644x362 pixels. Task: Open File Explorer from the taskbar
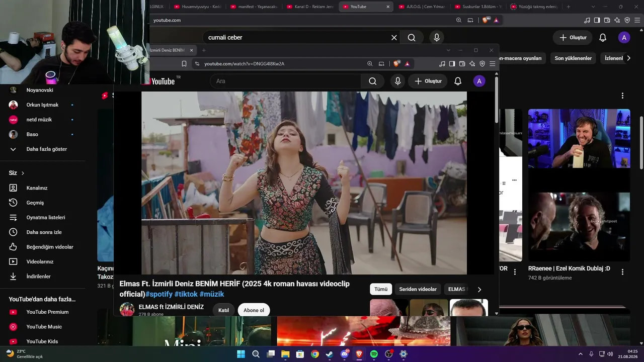coord(285,354)
